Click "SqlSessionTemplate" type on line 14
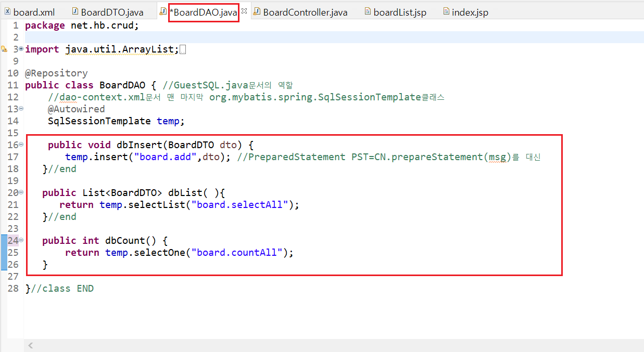644x352 pixels. click(x=99, y=121)
